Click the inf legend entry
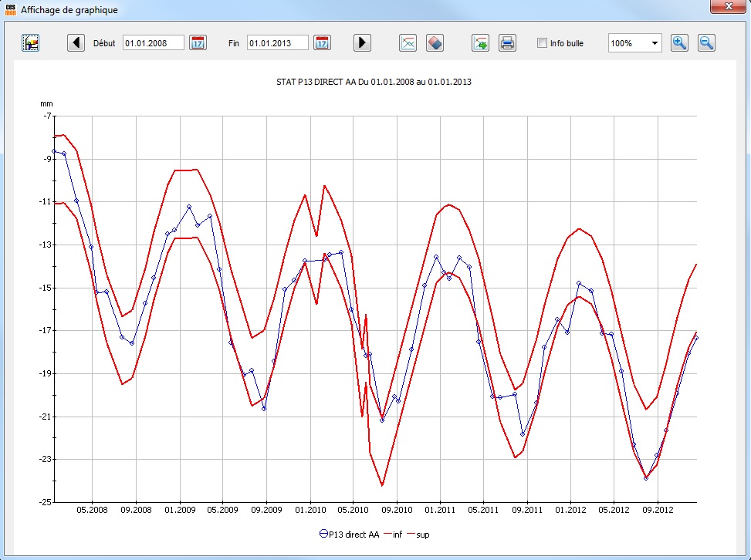 [397, 533]
